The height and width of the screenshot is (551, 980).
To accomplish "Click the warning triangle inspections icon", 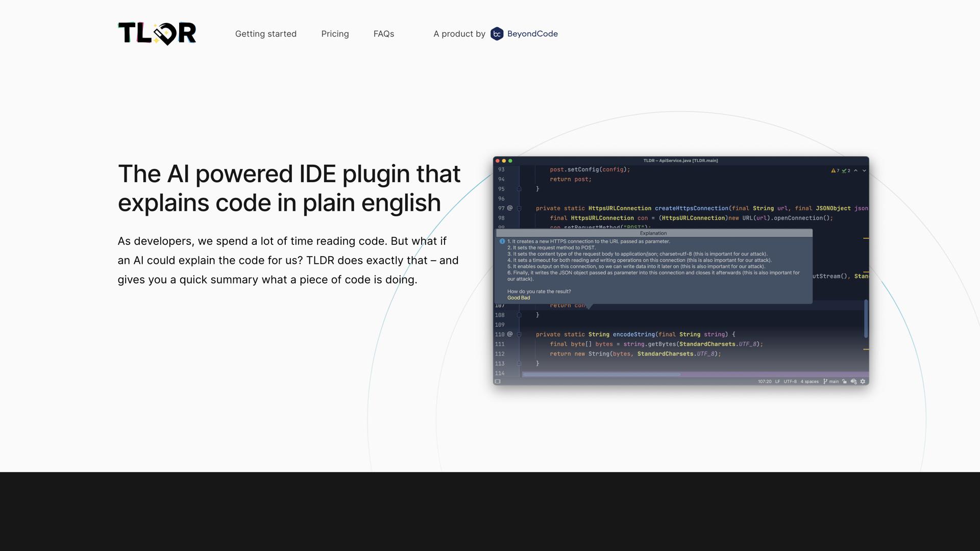I will (x=834, y=170).
